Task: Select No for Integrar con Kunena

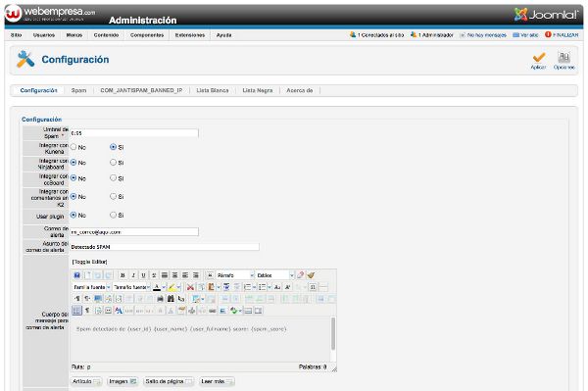Action: coord(73,147)
